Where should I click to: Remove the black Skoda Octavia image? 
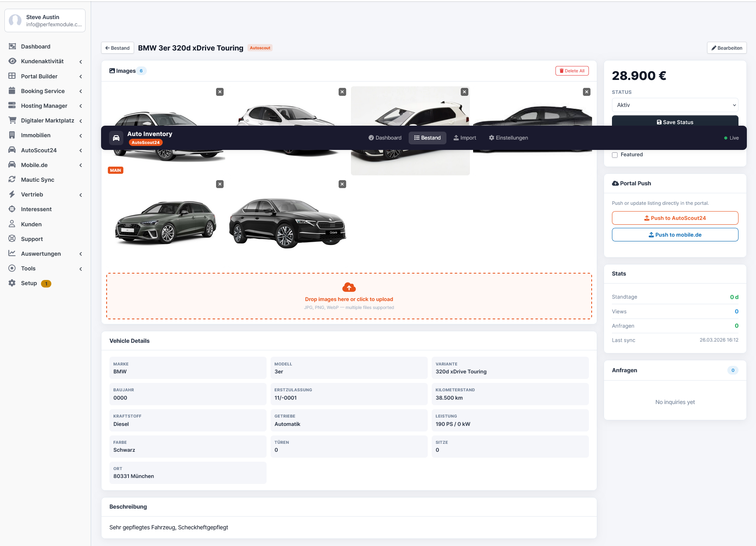(342, 184)
